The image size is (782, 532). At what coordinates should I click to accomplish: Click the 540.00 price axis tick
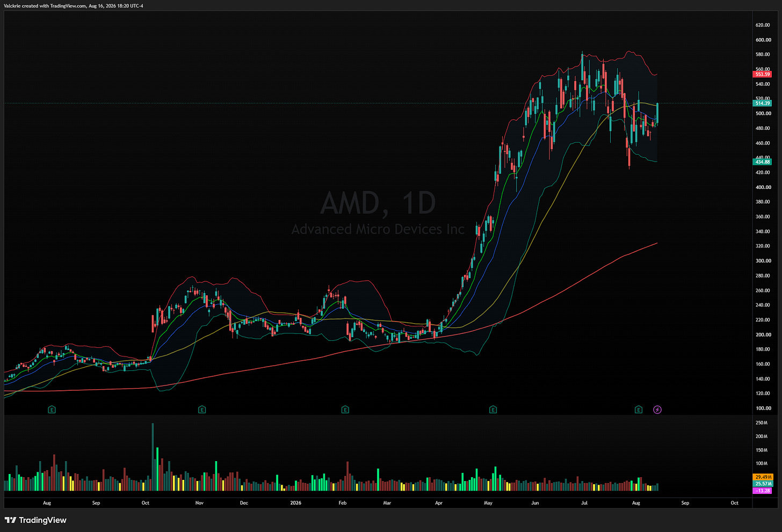763,84
